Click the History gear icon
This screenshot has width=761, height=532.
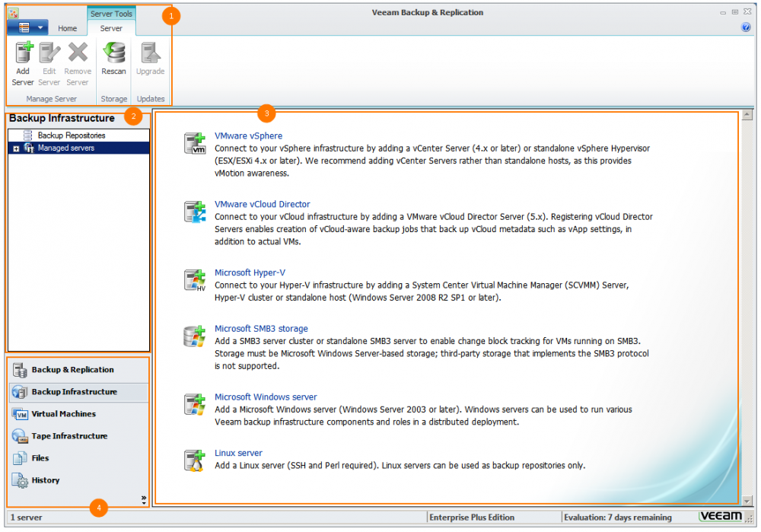tap(20, 481)
